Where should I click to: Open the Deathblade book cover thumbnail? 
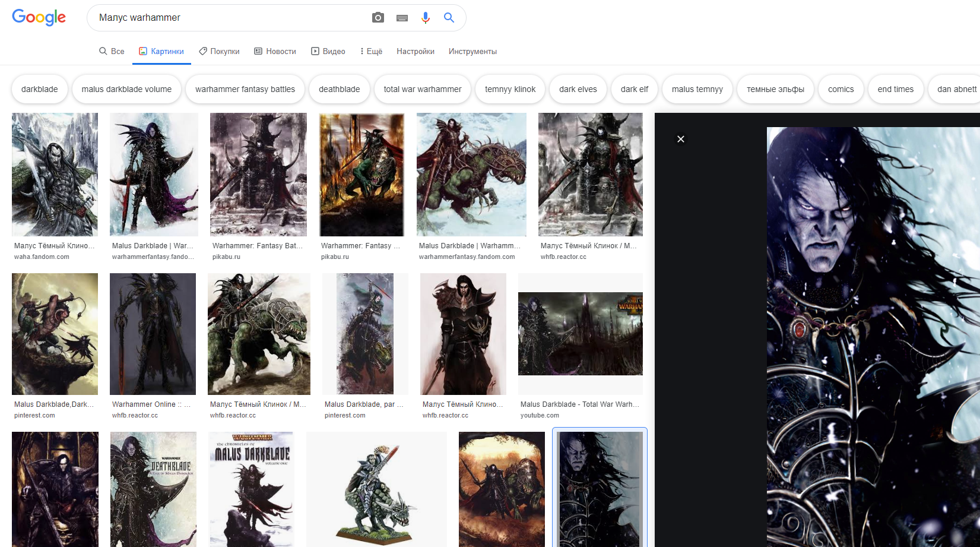coord(153,489)
